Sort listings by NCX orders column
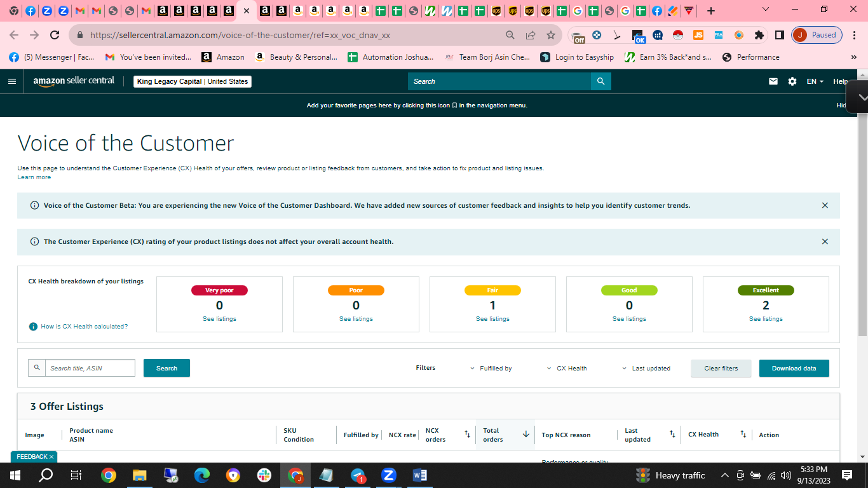This screenshot has width=868, height=488. pos(467,435)
